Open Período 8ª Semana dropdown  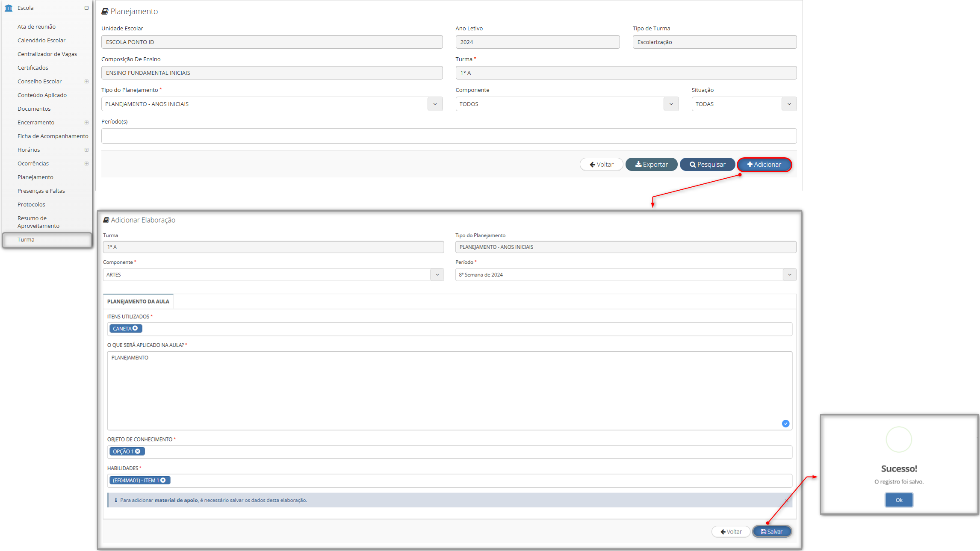pos(626,275)
